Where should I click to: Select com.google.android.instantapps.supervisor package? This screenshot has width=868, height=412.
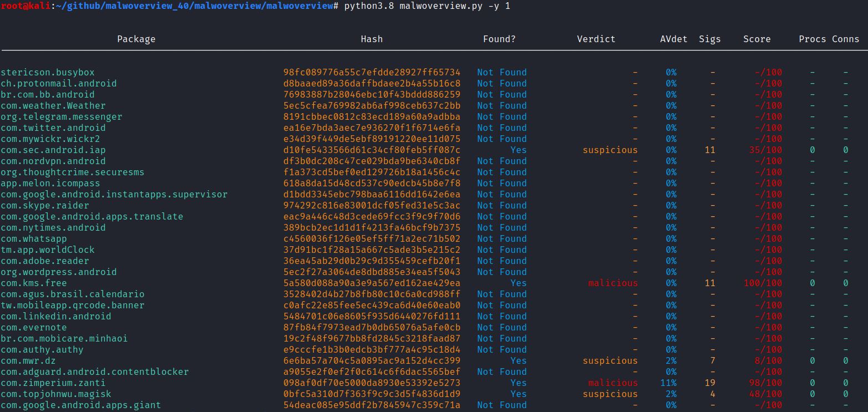114,194
